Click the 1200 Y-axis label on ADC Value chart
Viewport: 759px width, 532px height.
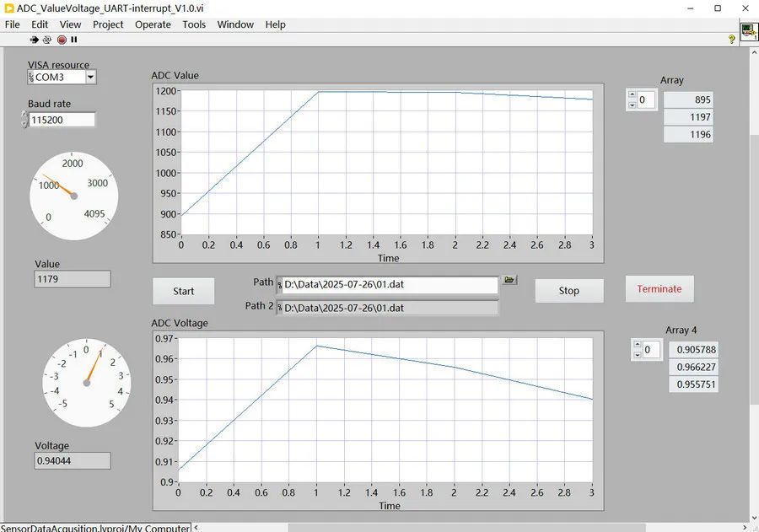(x=166, y=91)
